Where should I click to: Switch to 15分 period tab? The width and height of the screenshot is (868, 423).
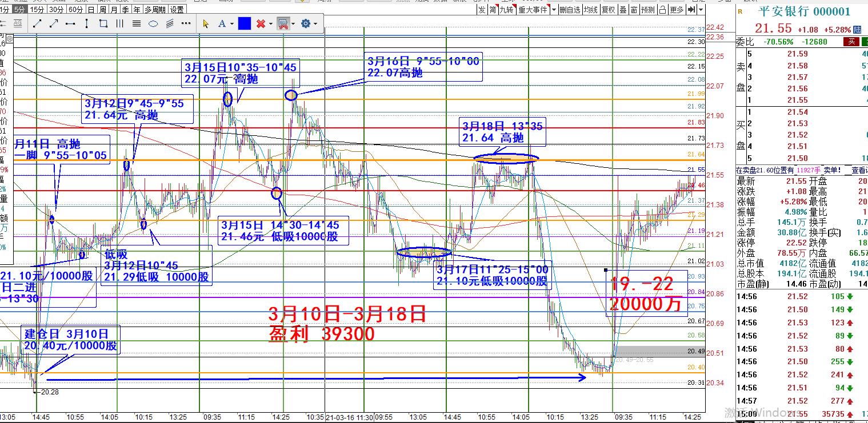pyautogui.click(x=37, y=10)
